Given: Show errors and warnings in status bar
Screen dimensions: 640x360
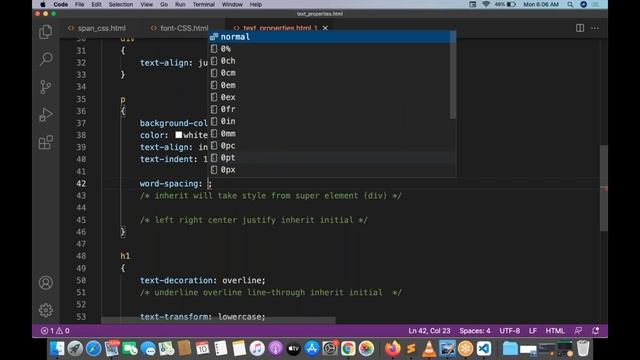Looking at the screenshot, I should 55,331.
